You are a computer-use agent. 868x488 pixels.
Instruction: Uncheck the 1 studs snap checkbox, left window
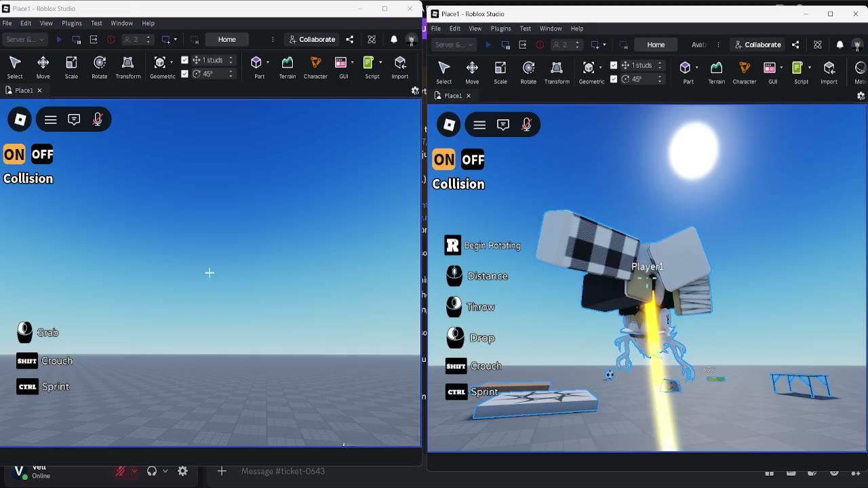coord(184,60)
